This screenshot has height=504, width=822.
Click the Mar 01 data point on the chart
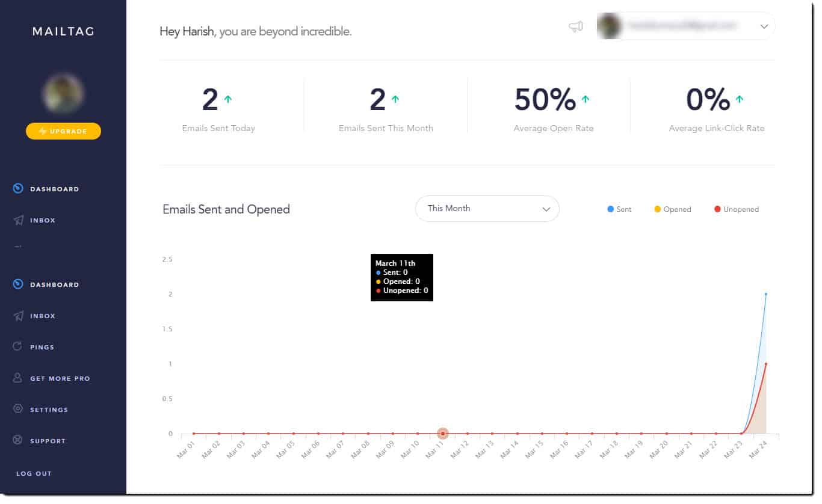point(194,433)
